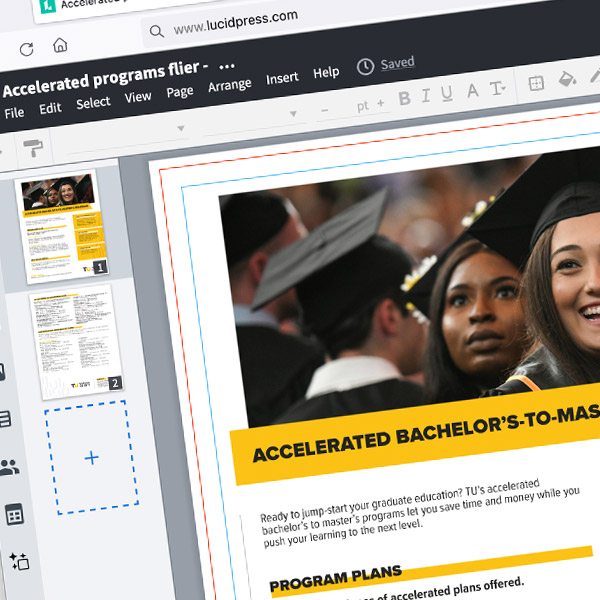Open text options T dropdown

tap(497, 88)
